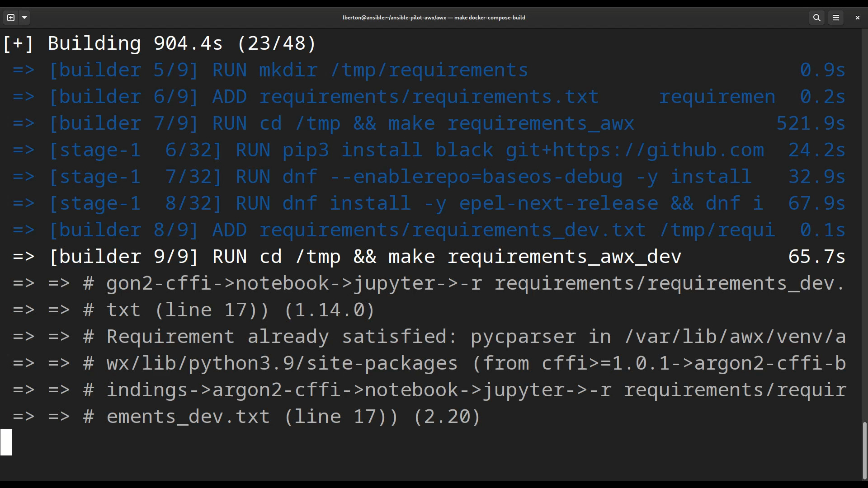Click 'make requirements_awx_dev' active step
This screenshot has height=488, width=868.
point(429,257)
